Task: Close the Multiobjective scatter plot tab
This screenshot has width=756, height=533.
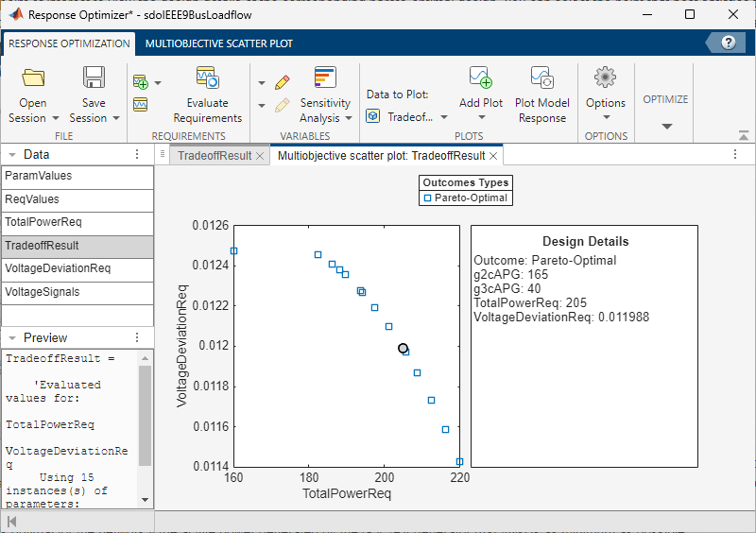Action: 493,156
